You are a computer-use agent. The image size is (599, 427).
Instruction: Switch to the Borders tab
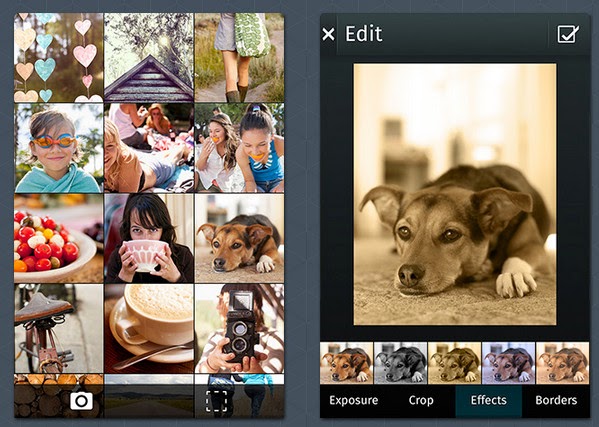[556, 400]
